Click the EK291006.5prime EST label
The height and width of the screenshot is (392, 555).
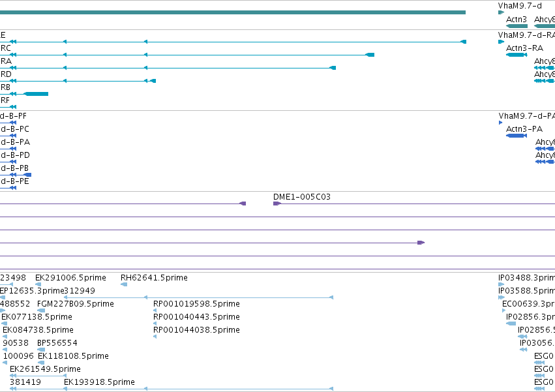(71, 278)
